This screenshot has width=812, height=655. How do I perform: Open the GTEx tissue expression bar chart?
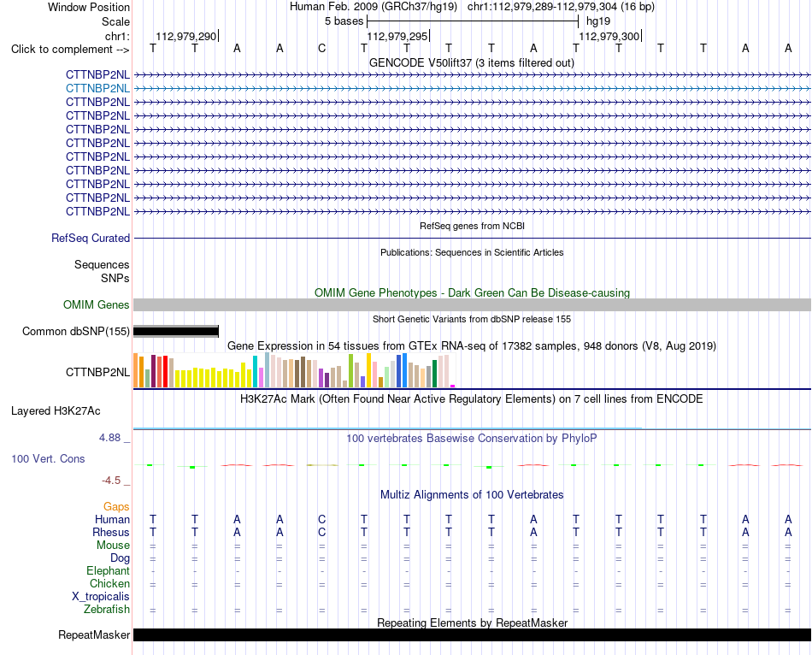[294, 370]
